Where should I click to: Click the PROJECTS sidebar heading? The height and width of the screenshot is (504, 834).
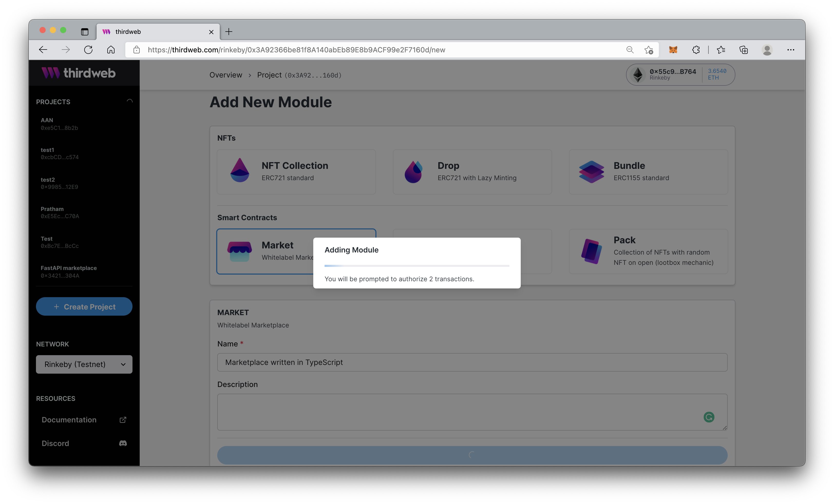coord(53,102)
